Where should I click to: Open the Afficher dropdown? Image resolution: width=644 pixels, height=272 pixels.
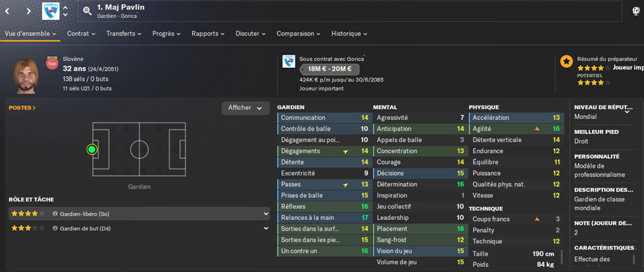tap(246, 108)
